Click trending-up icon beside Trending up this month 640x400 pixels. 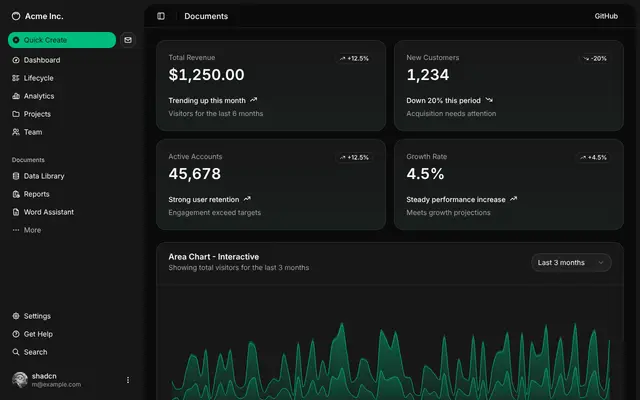[253, 100]
